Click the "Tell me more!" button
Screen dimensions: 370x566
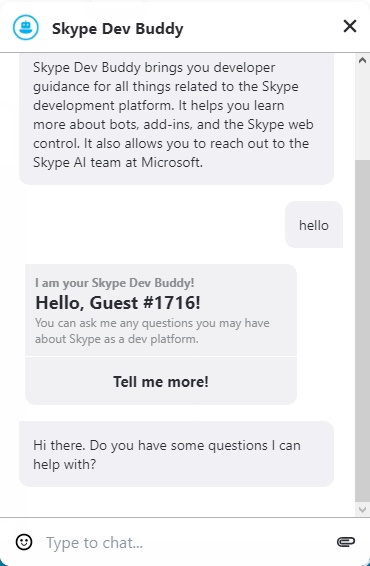[x=161, y=381]
